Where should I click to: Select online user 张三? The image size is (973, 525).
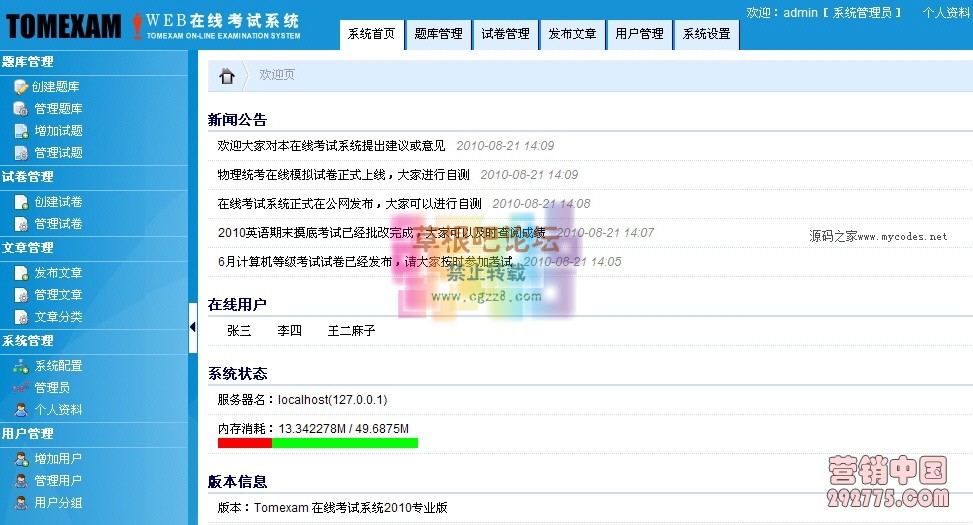(x=239, y=331)
